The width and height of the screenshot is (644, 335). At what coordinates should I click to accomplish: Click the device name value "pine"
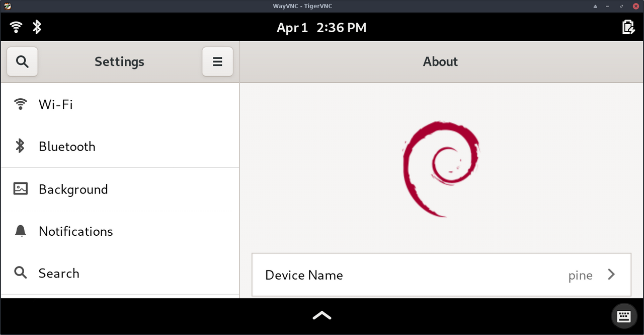point(580,276)
